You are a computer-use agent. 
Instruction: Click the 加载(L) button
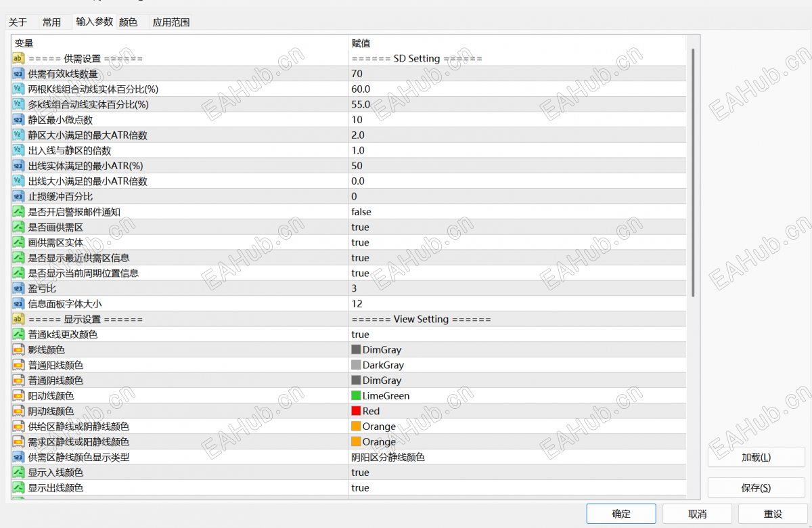tap(757, 458)
